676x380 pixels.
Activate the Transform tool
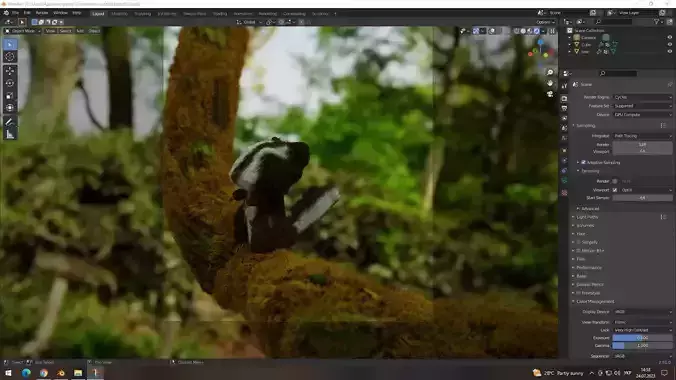[10, 108]
